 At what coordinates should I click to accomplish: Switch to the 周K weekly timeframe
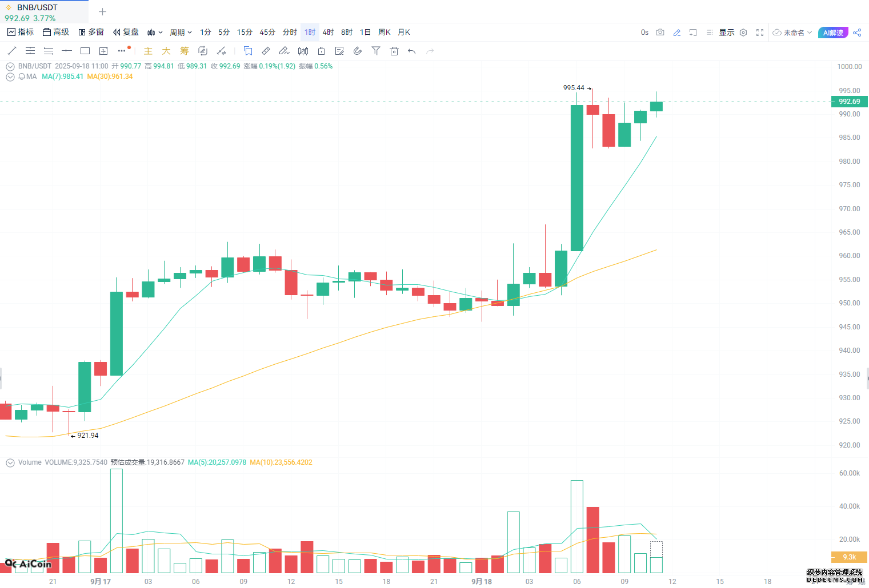pos(385,33)
